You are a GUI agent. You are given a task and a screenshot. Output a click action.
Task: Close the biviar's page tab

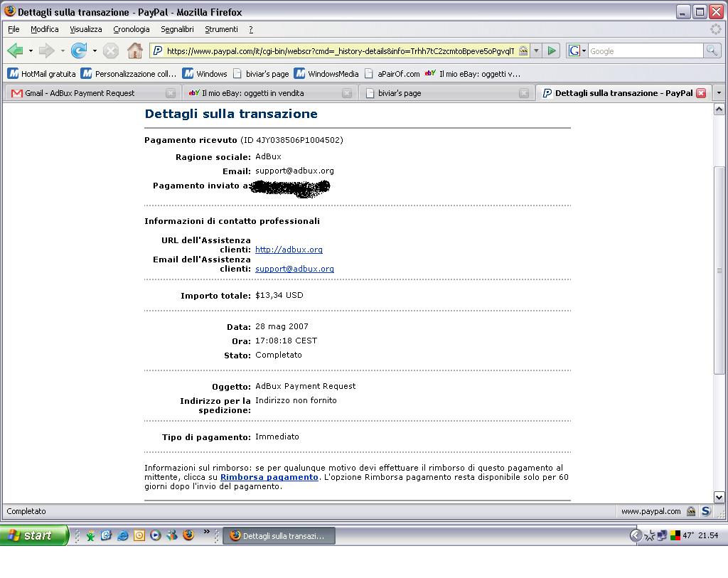tap(524, 93)
